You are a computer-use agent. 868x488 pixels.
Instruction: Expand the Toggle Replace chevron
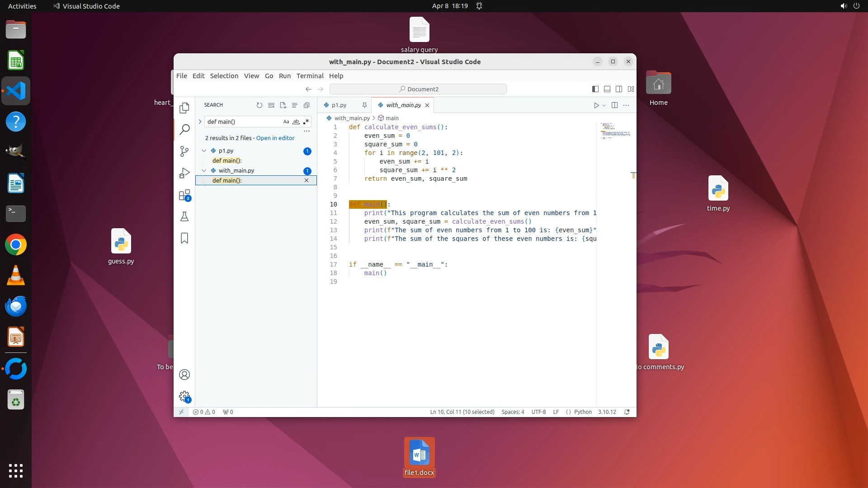point(200,122)
